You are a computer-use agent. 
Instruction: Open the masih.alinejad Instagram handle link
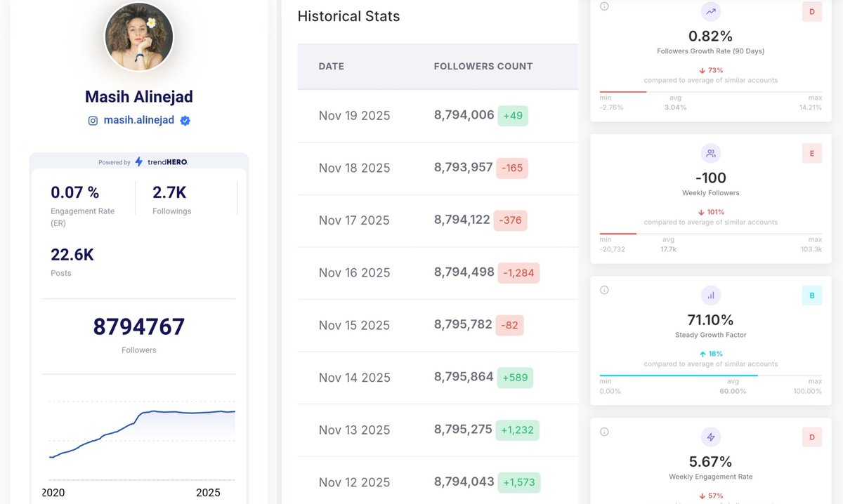point(139,121)
